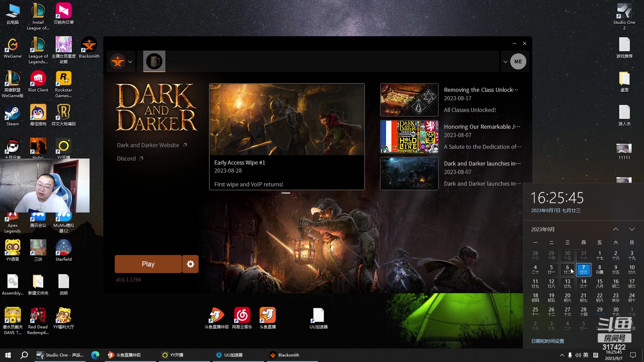Expand the dropdown arrow beside Blacksmith logo

130,62
